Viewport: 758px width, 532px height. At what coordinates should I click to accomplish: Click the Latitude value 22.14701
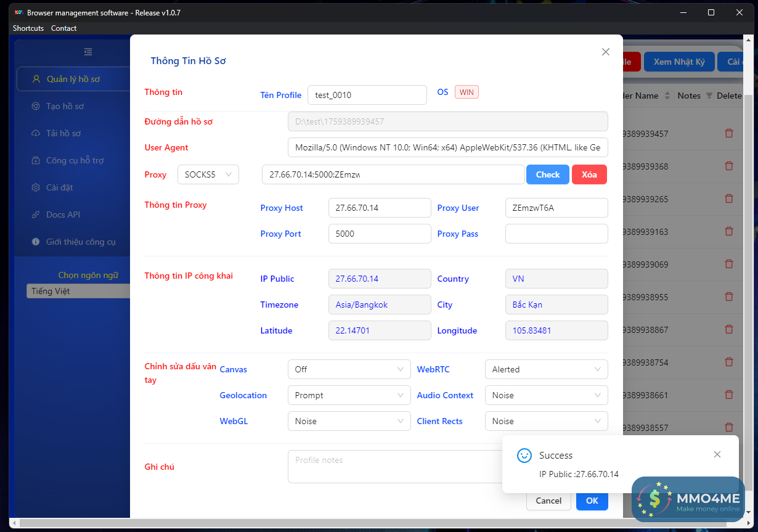[380, 330]
